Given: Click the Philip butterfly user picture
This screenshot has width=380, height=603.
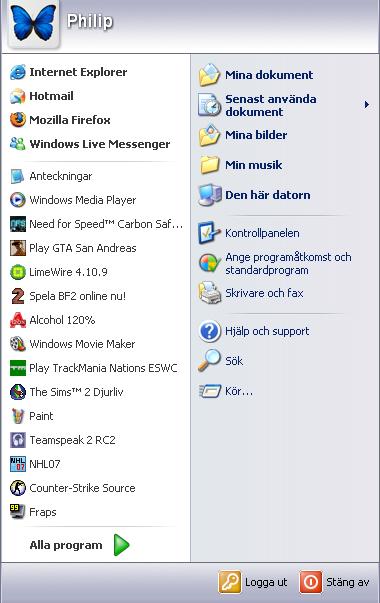Looking at the screenshot, I should (x=33, y=23).
